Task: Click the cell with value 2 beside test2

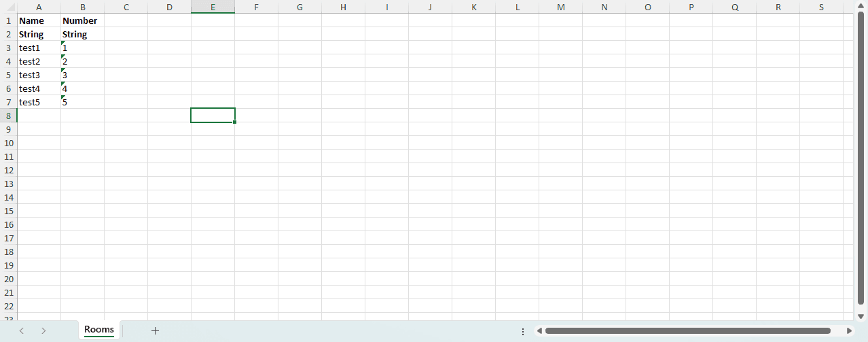Action: click(82, 61)
